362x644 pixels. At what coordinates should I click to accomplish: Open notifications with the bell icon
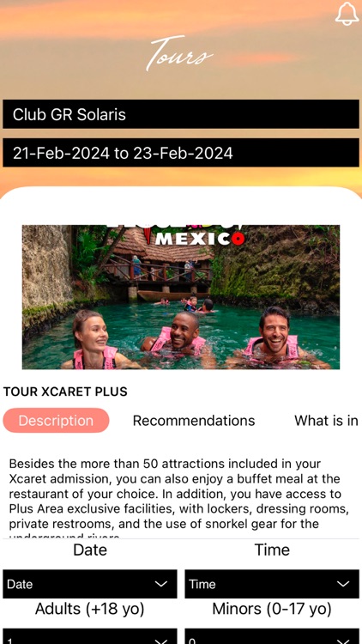pyautogui.click(x=347, y=14)
